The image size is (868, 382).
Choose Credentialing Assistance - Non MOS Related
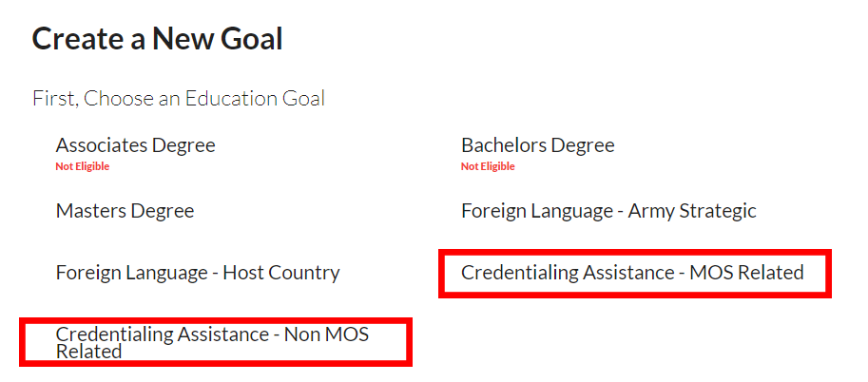coord(212,342)
